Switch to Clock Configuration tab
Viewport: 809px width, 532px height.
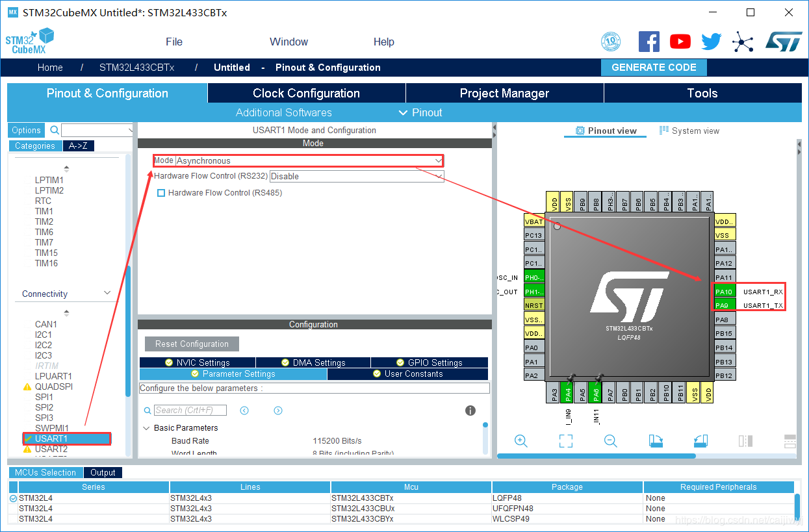[306, 93]
